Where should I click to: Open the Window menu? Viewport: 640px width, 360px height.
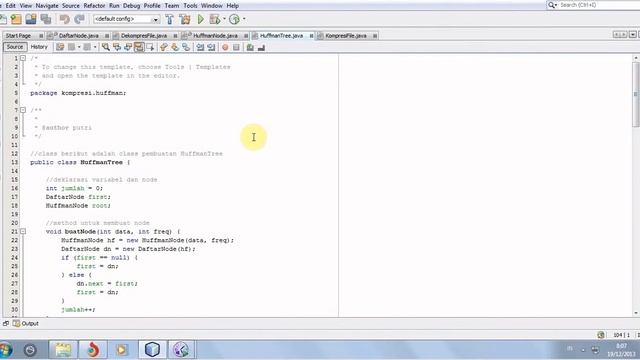[212, 6]
